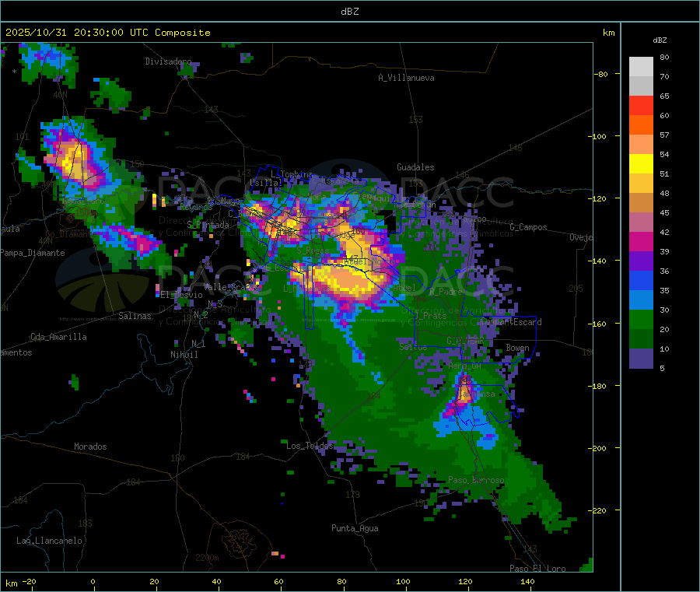
Task: Select the 80 dBZ light gray swatch
Action: pos(641,66)
